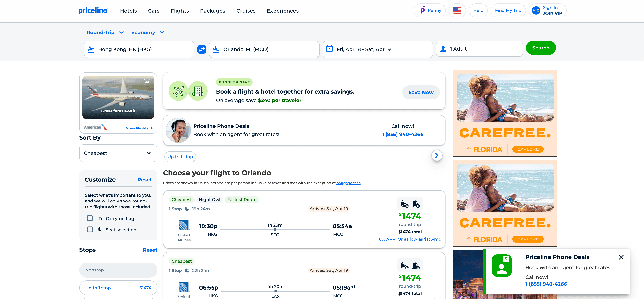Toggle the Up to 1 stop chip

[x=180, y=157]
